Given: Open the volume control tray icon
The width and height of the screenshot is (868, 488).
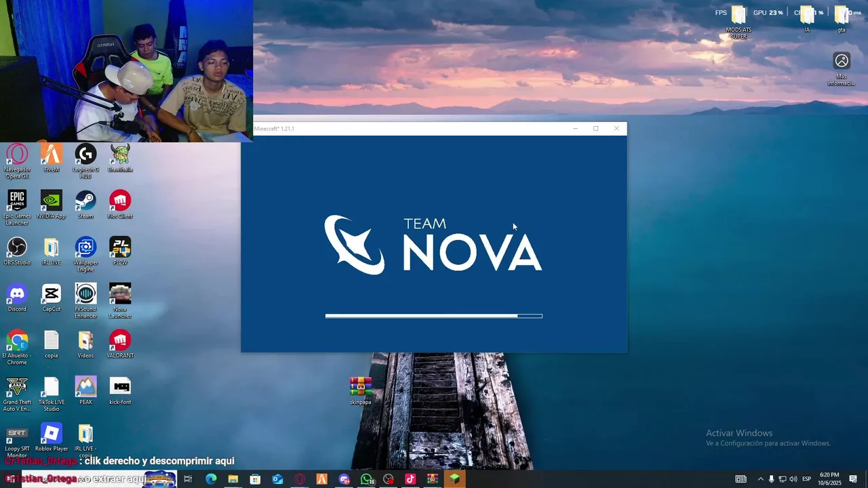Looking at the screenshot, I should (793, 479).
